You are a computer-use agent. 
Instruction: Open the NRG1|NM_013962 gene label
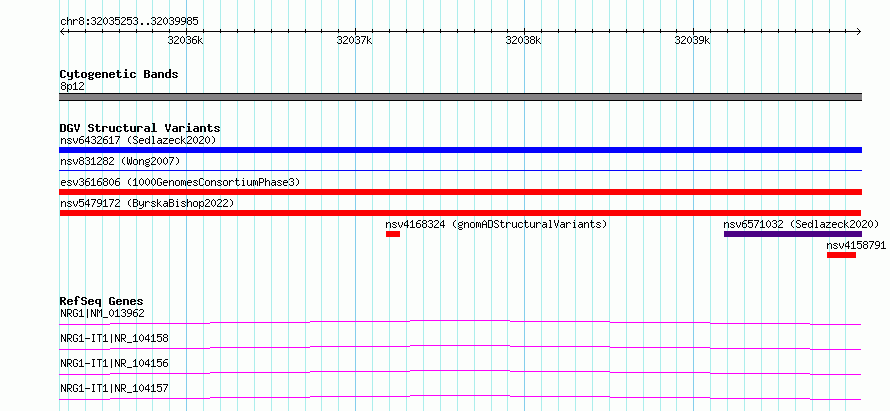[102, 313]
